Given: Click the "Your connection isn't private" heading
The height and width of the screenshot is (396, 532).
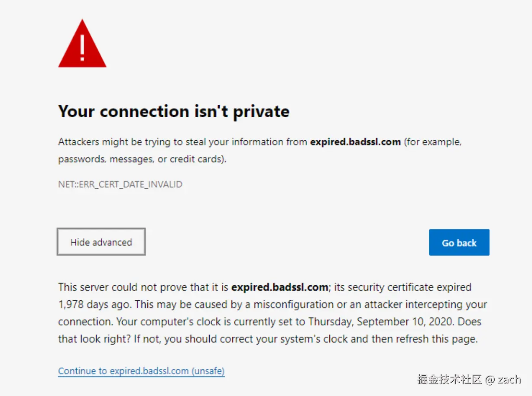Looking at the screenshot, I should coord(174,111).
